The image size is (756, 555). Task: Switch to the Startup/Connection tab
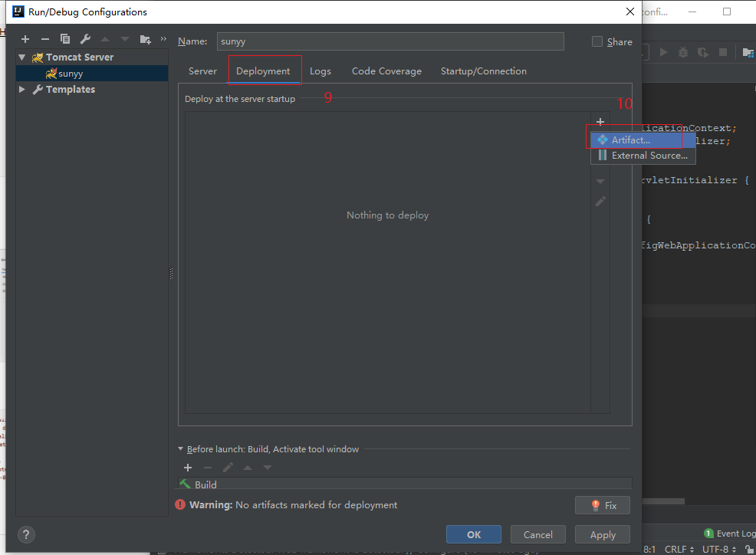pyautogui.click(x=483, y=71)
